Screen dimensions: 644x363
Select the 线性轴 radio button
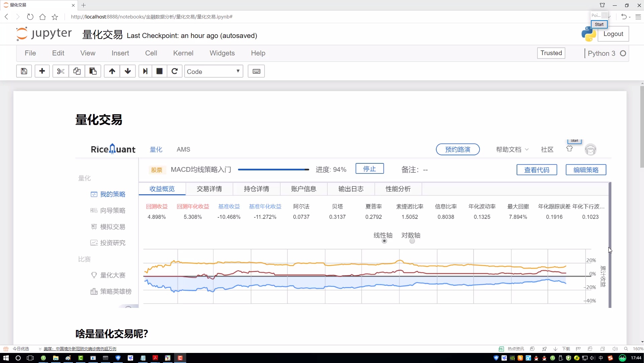pos(385,241)
